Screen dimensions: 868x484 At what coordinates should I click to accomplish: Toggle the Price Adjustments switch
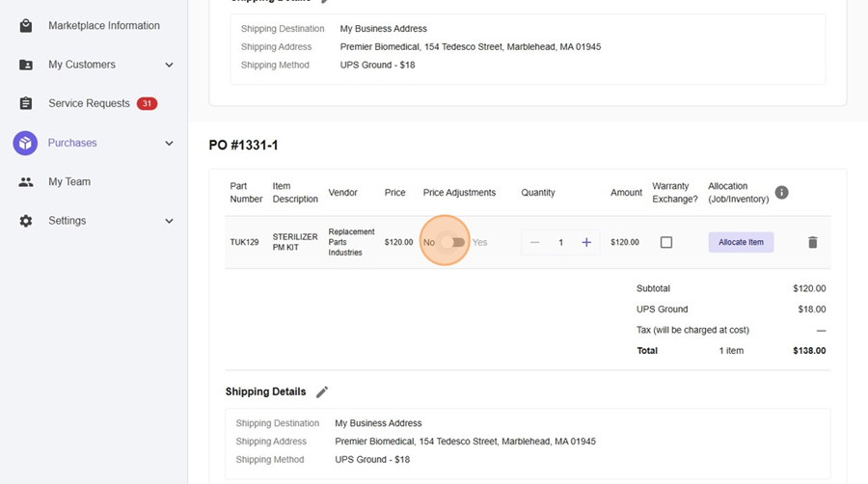click(x=451, y=242)
